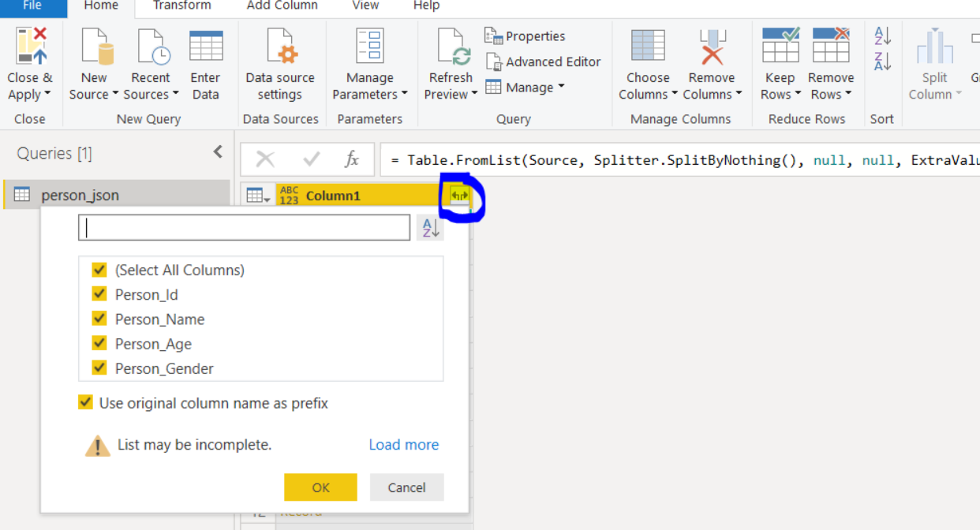Click the Refresh Preview icon
This screenshot has width=980, height=530.
[454, 47]
